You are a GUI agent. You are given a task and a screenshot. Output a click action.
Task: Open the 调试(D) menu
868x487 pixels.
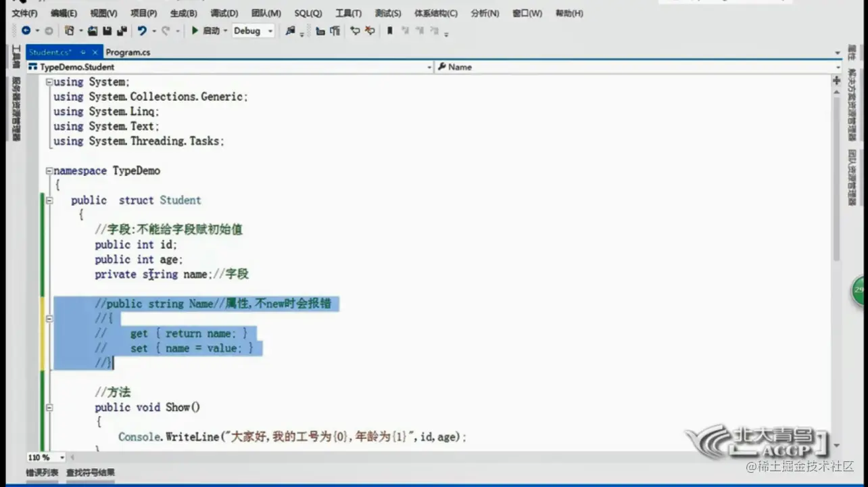coord(224,13)
